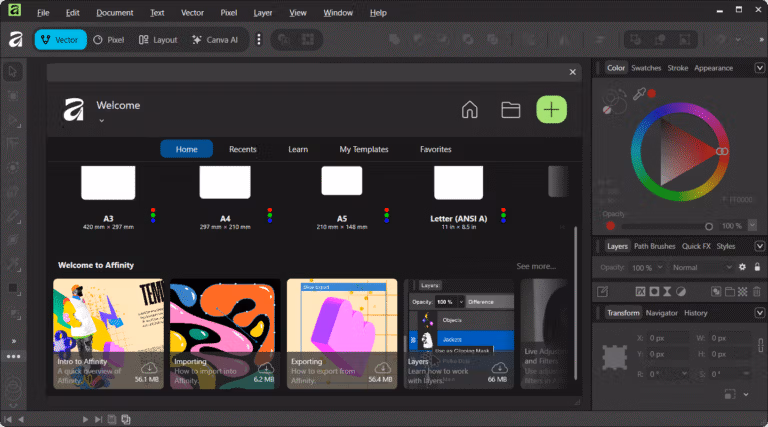Screen dimensions: 768x427
Task: Switch to the Recents tab
Action: click(x=242, y=149)
